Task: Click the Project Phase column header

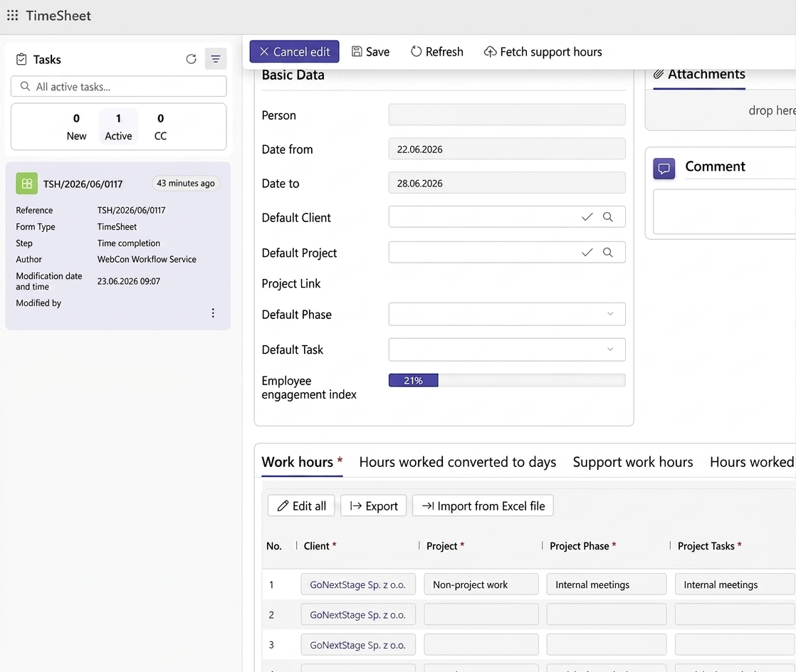Action: pyautogui.click(x=583, y=546)
